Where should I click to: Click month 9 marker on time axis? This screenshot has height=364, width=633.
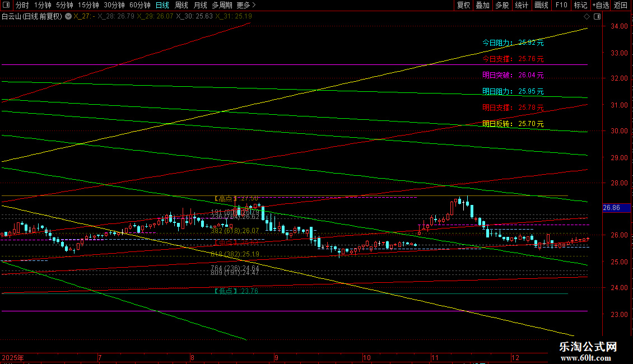pos(276,357)
